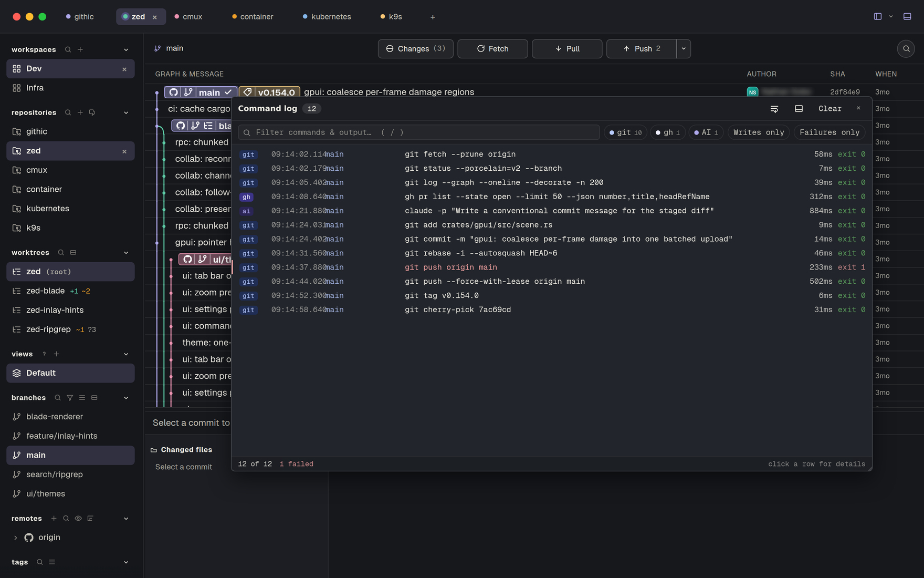Toggle word wrap in Command log
The image size is (924, 578).
(774, 109)
